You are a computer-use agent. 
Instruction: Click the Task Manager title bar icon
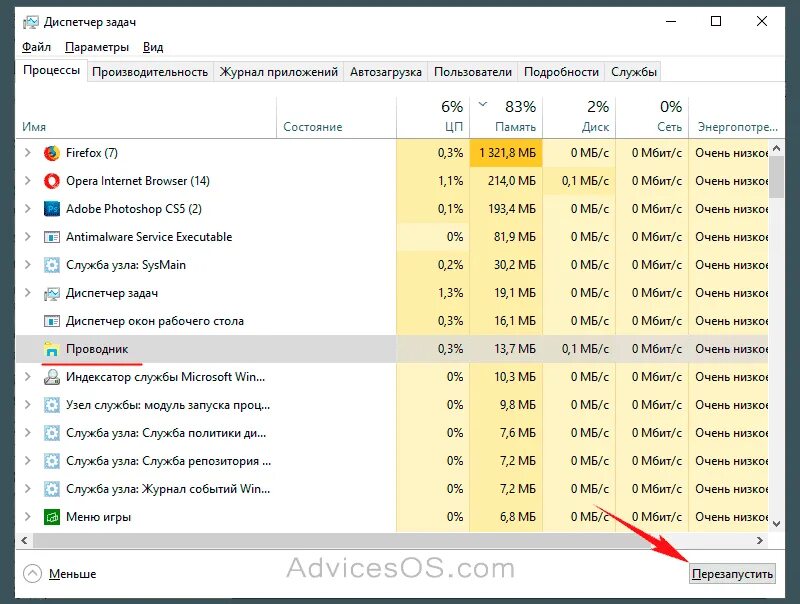(31, 22)
